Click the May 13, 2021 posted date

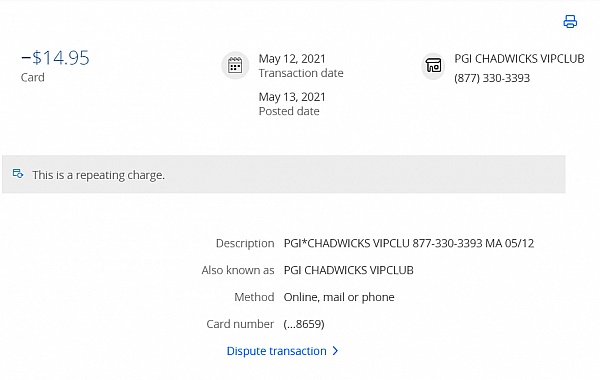[292, 97]
